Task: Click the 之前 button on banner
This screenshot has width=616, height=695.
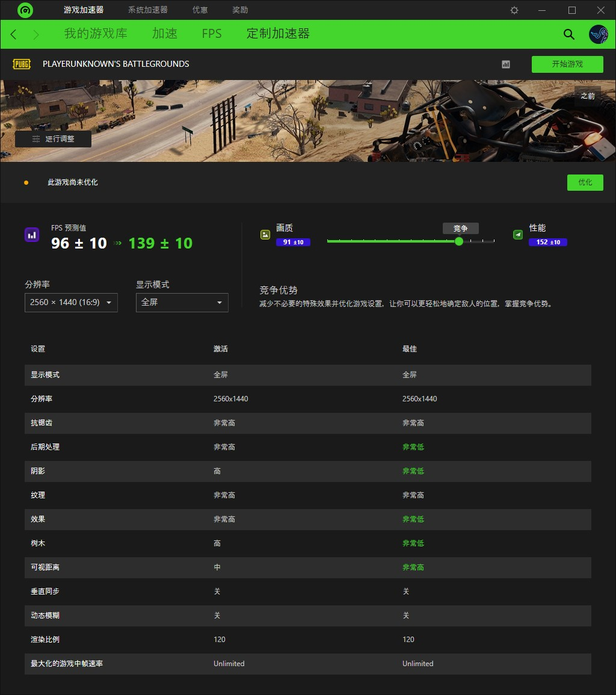Action: click(x=588, y=96)
